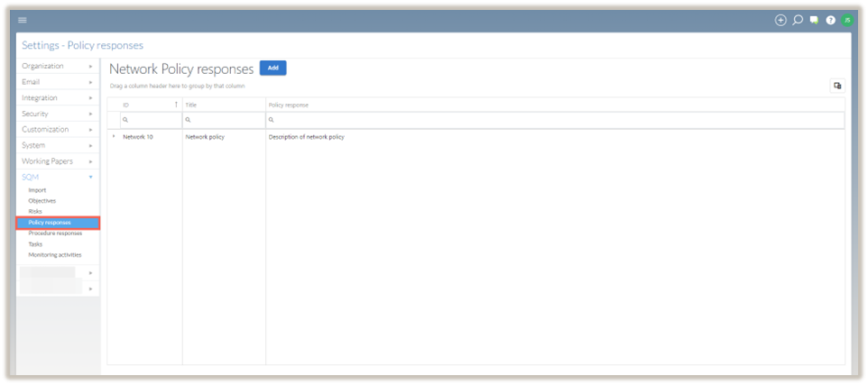Open Monitoring activities page

coord(55,255)
